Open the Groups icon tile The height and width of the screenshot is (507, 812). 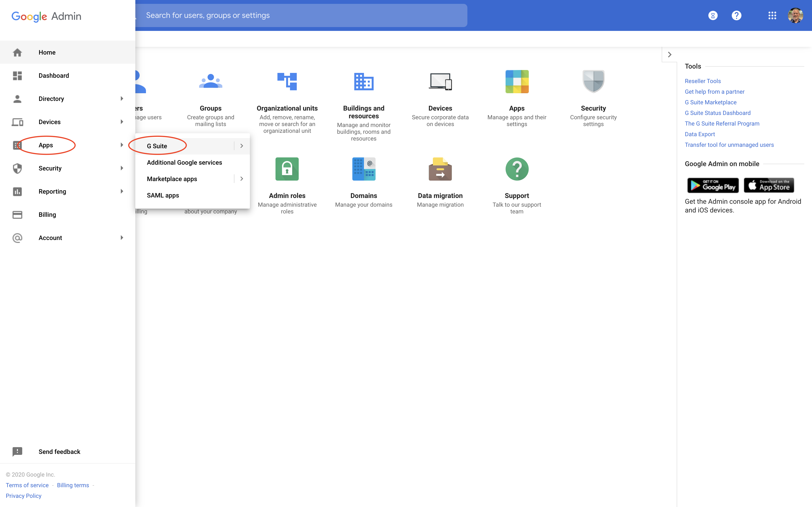tap(210, 82)
